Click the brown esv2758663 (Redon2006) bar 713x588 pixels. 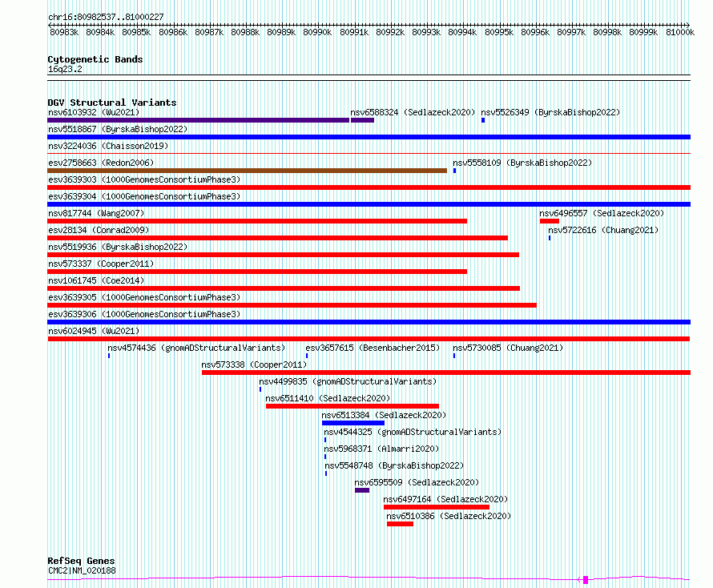247,171
